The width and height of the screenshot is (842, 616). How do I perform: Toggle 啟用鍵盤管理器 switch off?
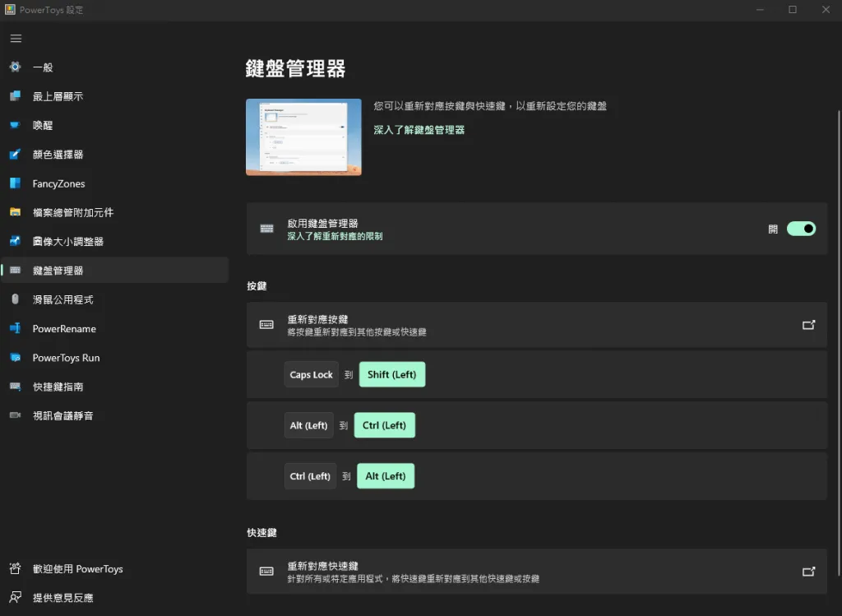[x=801, y=229]
